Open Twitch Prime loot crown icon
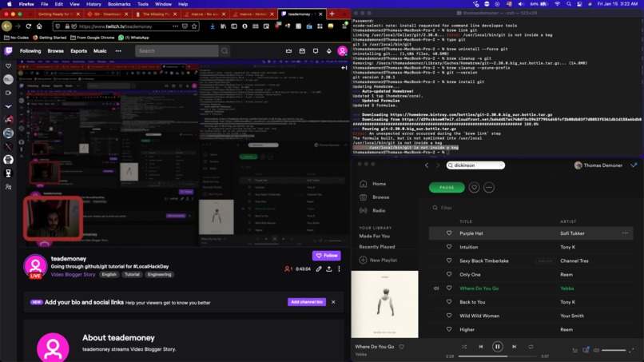Viewport: 644px width, 362px height. tap(288, 51)
